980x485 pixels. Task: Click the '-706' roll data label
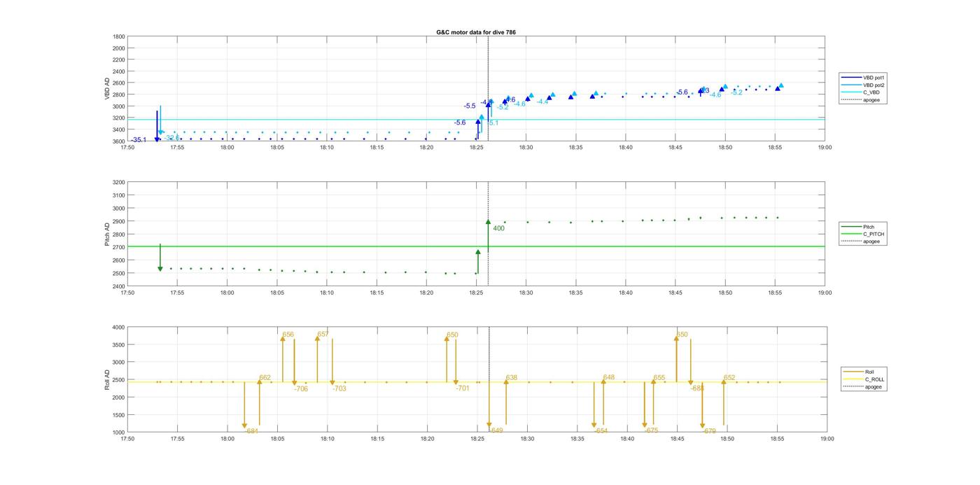[301, 389]
